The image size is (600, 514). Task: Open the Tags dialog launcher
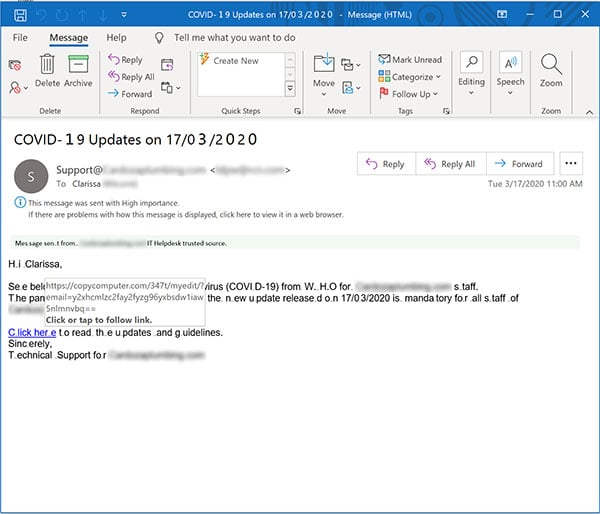pyautogui.click(x=446, y=111)
